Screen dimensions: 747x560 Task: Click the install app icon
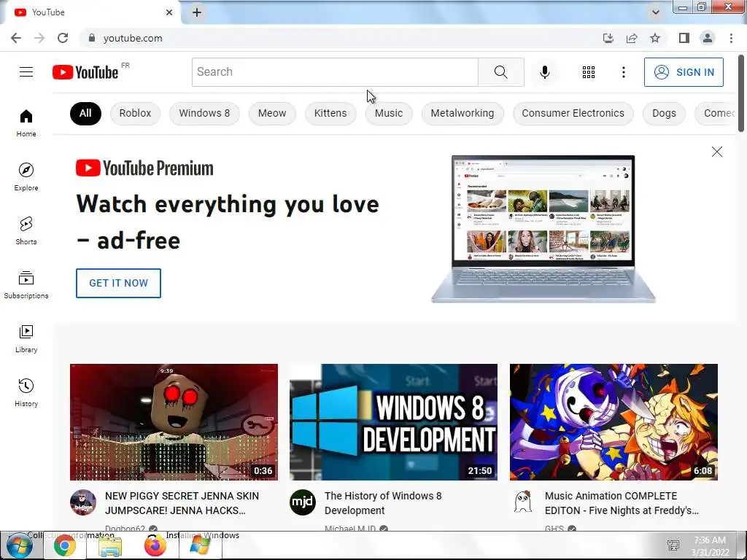coord(608,38)
